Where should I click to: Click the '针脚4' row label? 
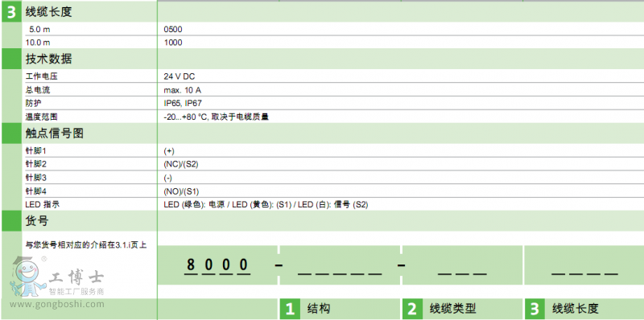[35, 191]
